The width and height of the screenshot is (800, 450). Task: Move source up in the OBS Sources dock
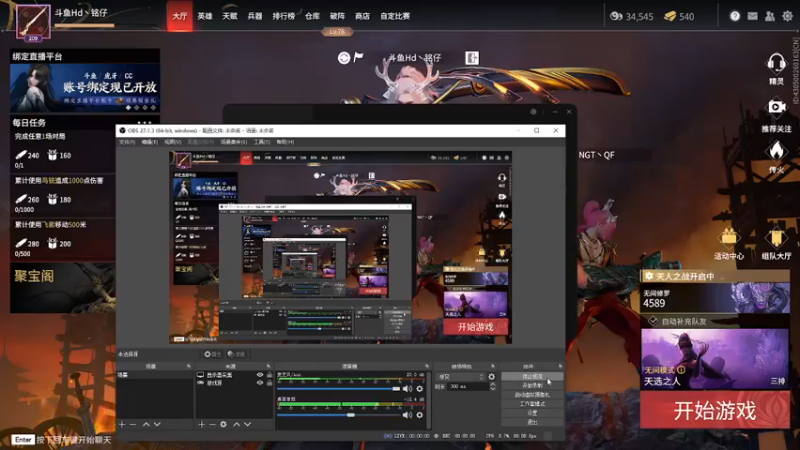click(x=237, y=424)
